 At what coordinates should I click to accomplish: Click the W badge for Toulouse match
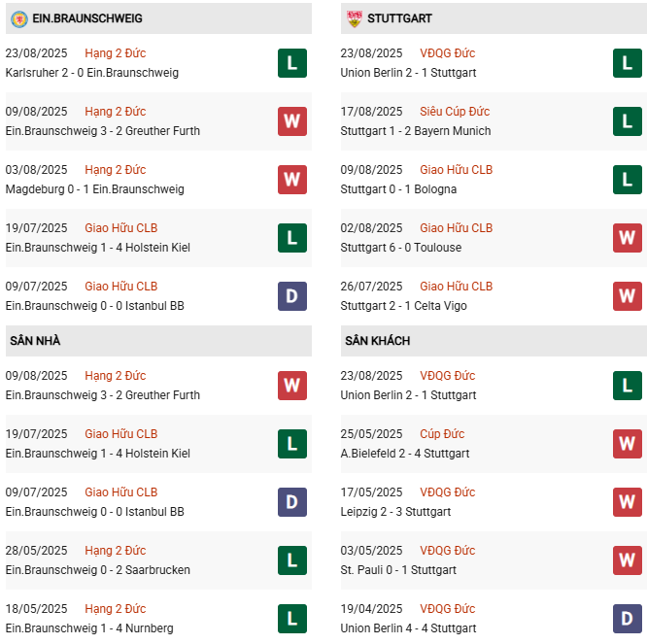coord(627,238)
